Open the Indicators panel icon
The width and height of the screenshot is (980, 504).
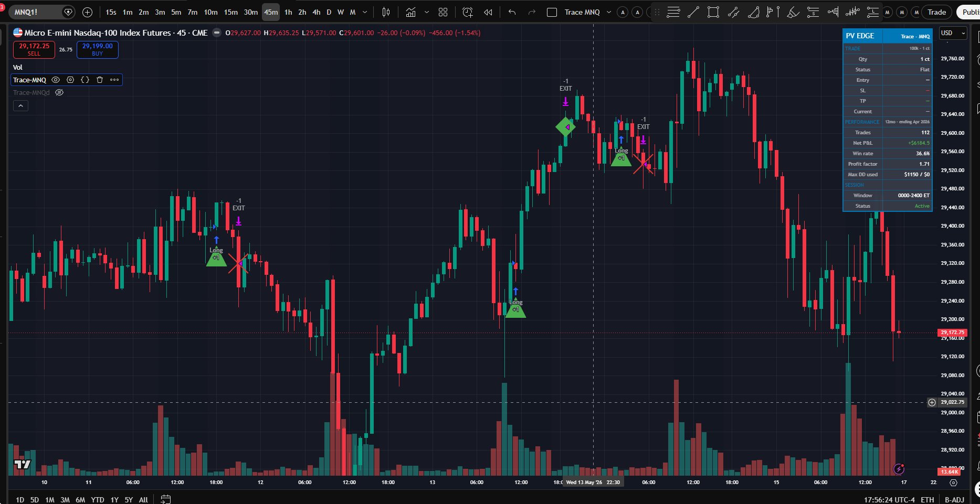[x=410, y=12]
